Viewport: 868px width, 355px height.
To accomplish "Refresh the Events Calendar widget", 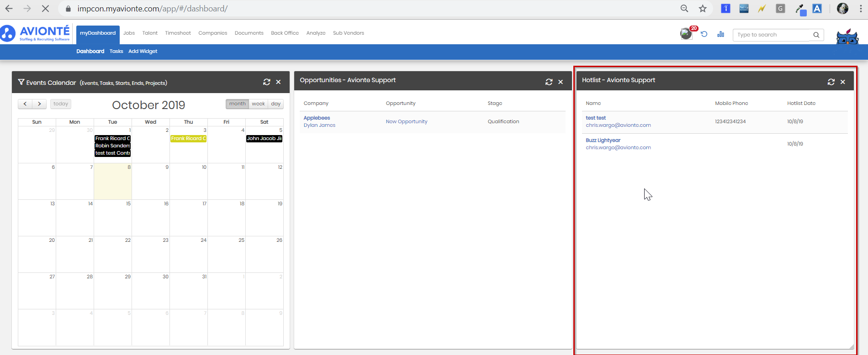I will tap(267, 82).
